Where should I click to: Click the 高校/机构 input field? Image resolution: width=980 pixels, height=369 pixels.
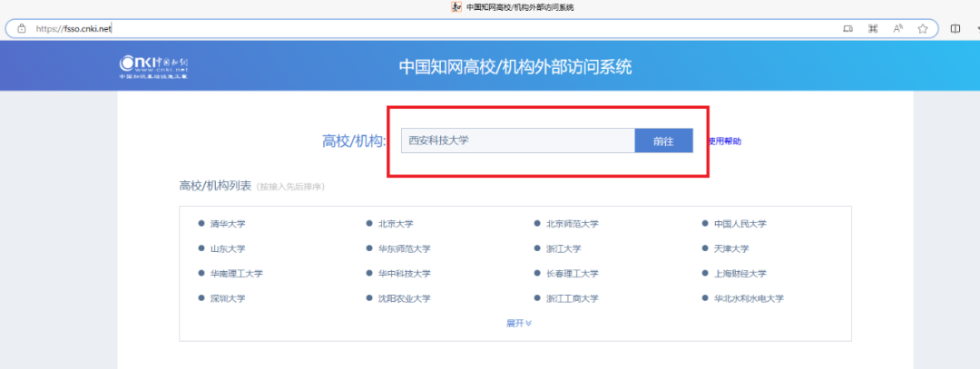pyautogui.click(x=518, y=141)
